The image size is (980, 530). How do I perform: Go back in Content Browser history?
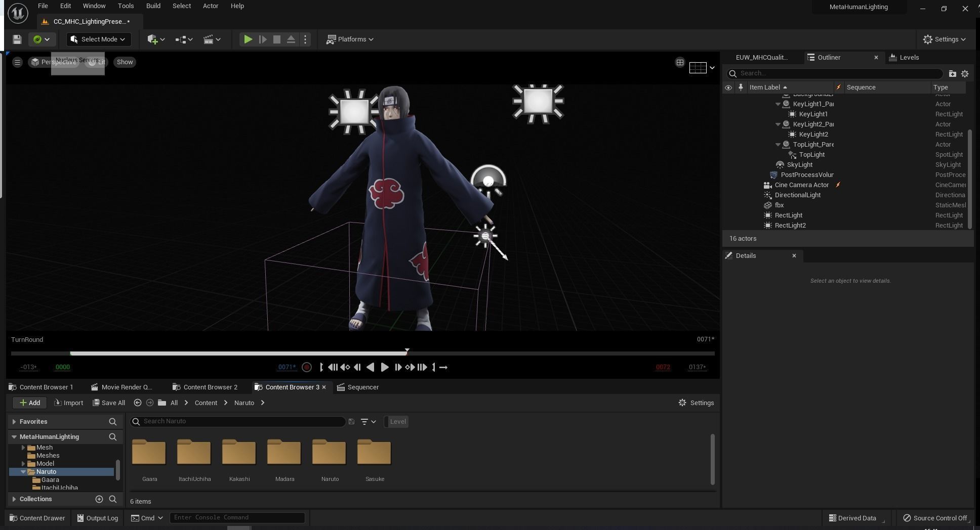[x=137, y=403]
